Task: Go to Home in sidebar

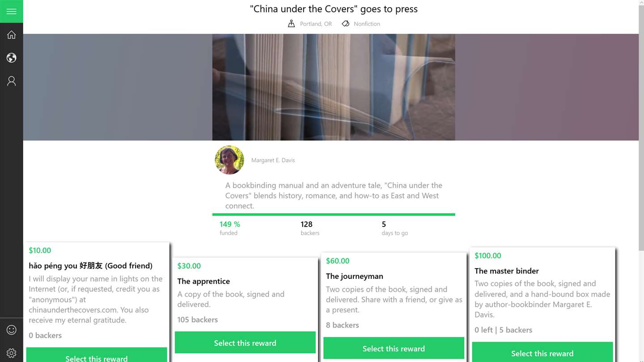Action: coord(12,35)
